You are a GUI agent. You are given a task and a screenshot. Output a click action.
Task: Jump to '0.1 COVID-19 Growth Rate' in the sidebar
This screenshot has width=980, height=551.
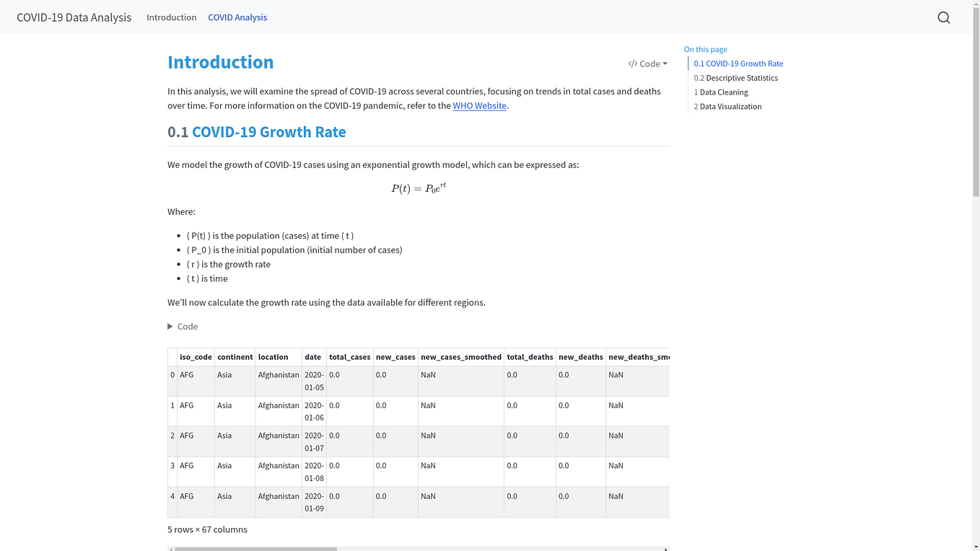point(738,63)
